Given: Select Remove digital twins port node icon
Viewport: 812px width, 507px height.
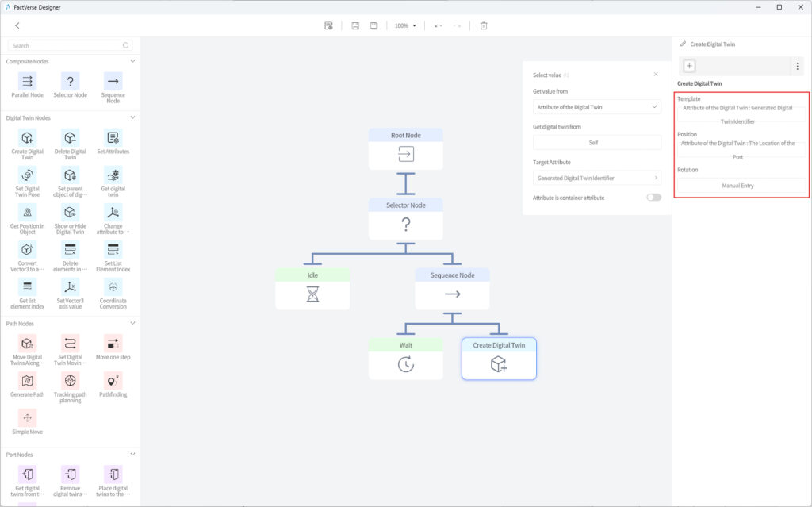Looking at the screenshot, I should [71, 474].
